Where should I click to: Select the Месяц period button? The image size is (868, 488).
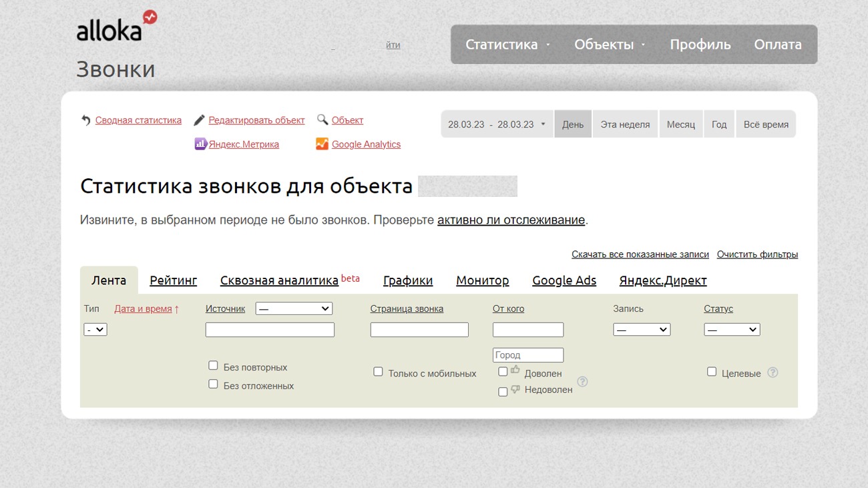tap(680, 125)
